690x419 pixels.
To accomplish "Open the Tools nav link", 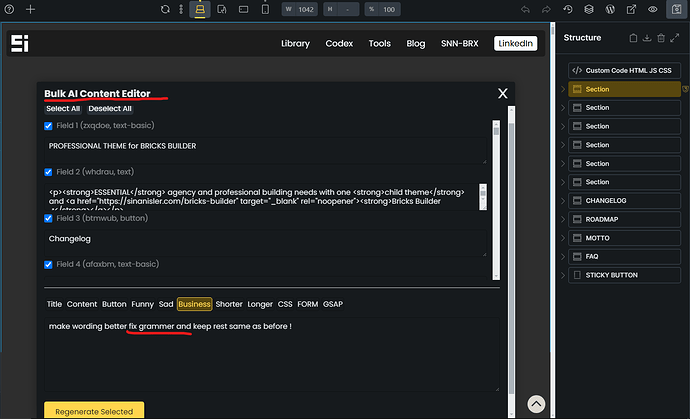I will [x=379, y=44].
